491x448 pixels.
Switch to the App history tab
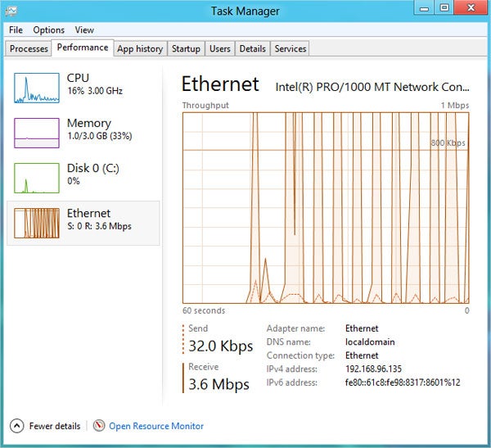tap(140, 49)
